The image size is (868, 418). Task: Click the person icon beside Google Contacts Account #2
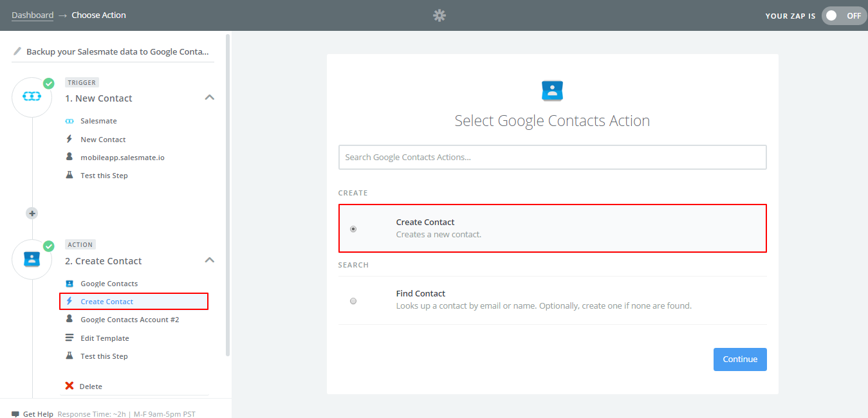click(69, 319)
